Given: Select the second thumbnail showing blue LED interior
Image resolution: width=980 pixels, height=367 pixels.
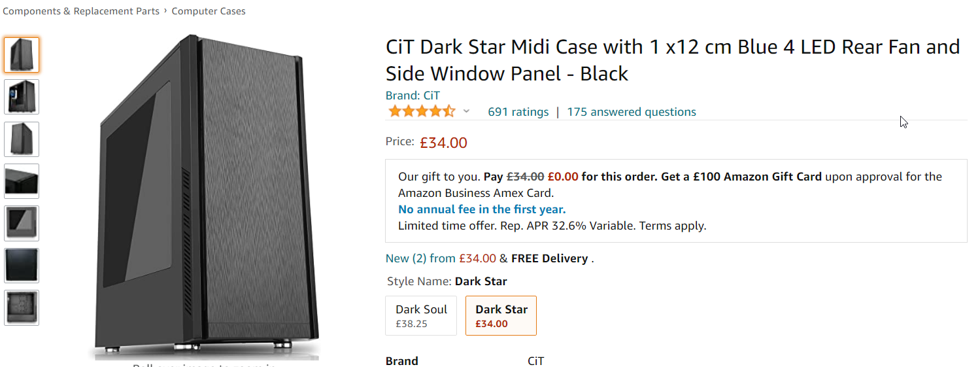Looking at the screenshot, I should (x=22, y=97).
